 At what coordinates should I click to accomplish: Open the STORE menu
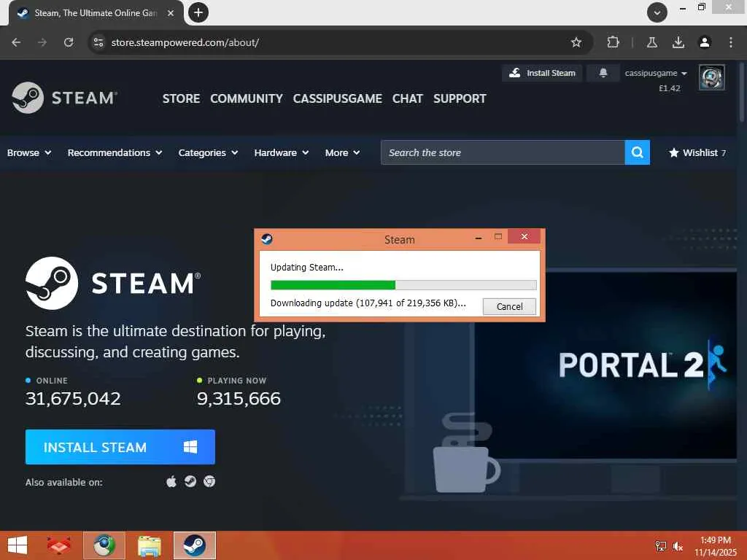click(181, 98)
